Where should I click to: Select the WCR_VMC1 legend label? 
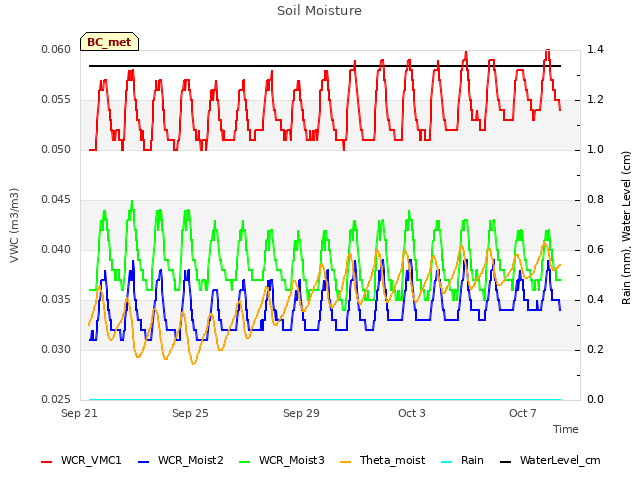[x=91, y=460]
